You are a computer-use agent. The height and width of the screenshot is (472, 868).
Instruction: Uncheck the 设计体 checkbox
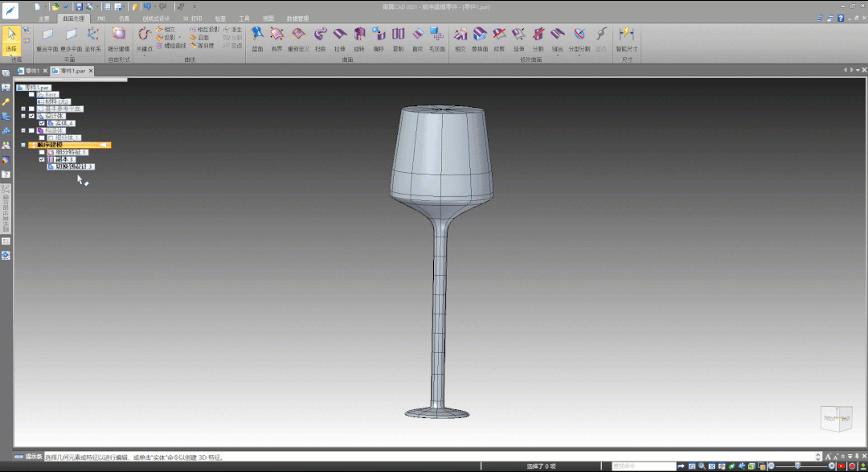tap(31, 117)
